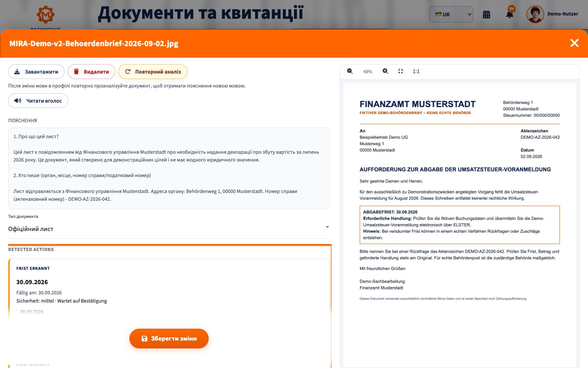588x368 pixels.
Task: Click the ABGABEFRIST: 30.09.2026 line in letter
Action: tap(390, 212)
